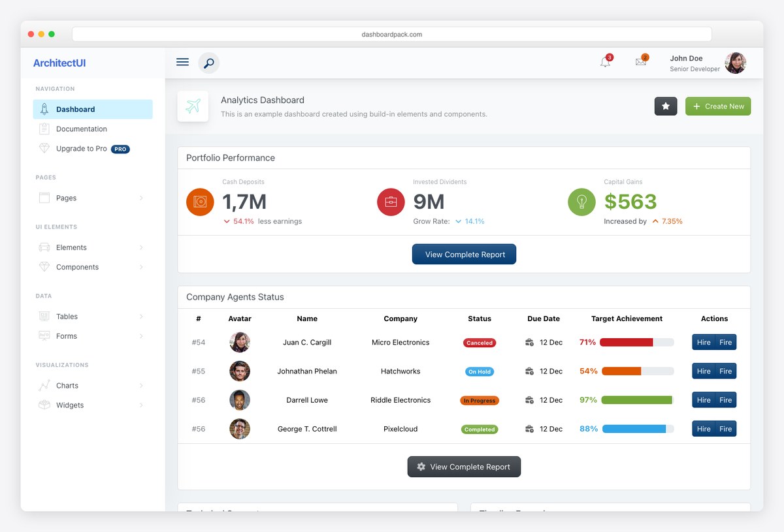Open the Charts sidebar label
The image size is (784, 532).
click(67, 386)
